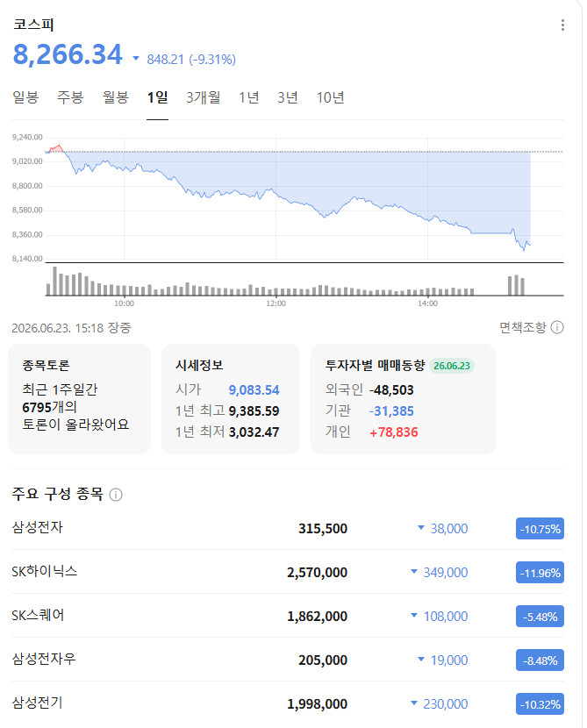Click the info icon next to 주요 구성 종목
This screenshot has height=728, width=587.
pyautogui.click(x=116, y=495)
